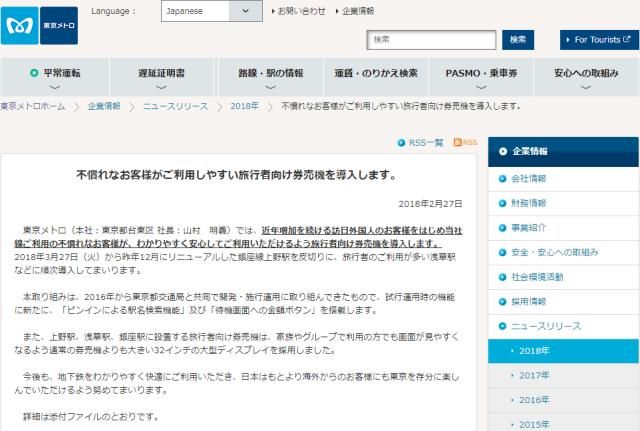Viewport: 640px width, 431px height.
Task: Open the 路線・駅の情報 menu
Action: (x=271, y=77)
